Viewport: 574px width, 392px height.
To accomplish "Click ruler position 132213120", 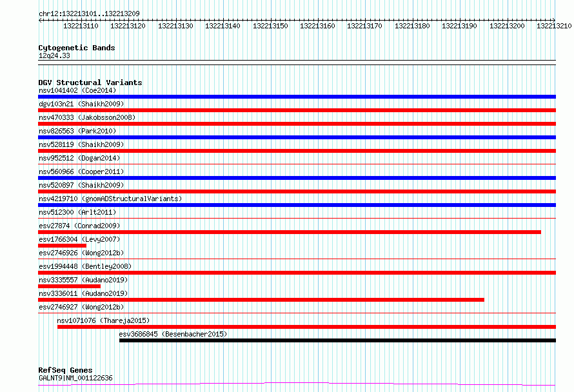I will (128, 26).
